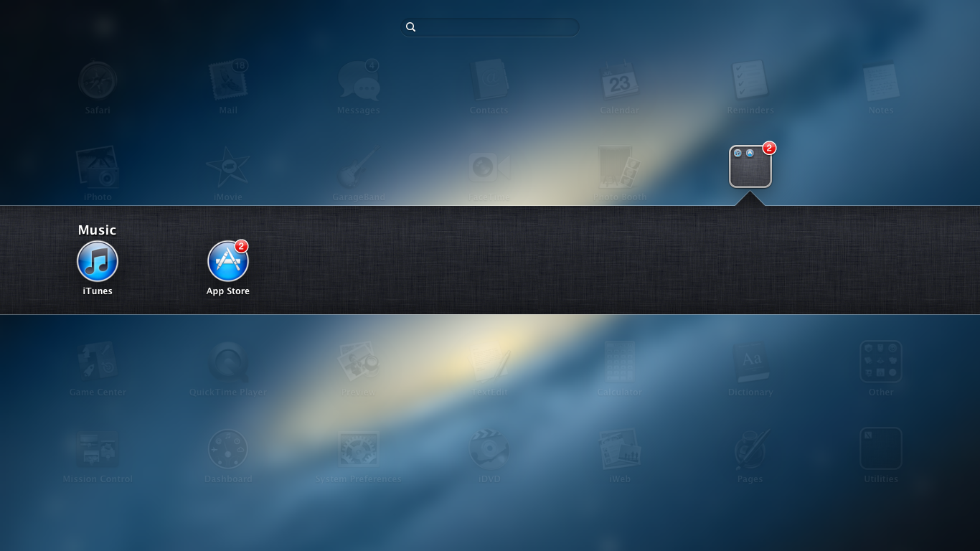Open the dimmed TextEdit icon
Screen dimensions: 980x551
coord(489,362)
